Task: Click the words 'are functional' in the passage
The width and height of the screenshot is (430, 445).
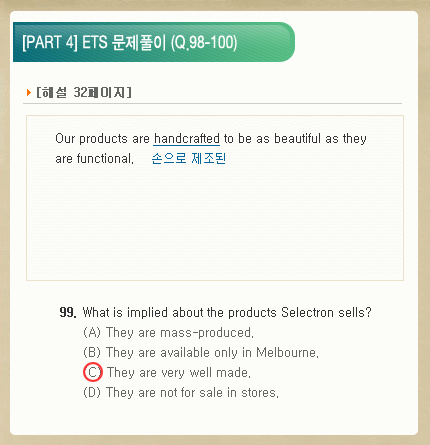Action: pos(94,158)
